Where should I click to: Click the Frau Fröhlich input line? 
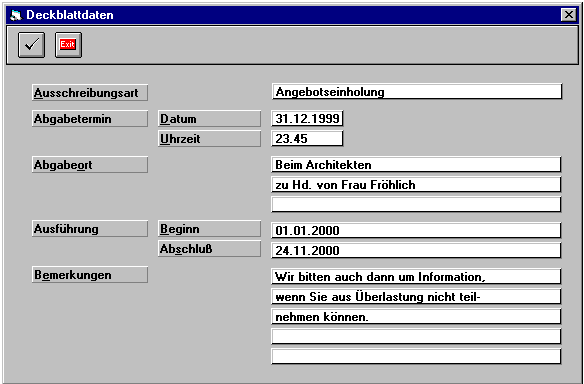[416, 185]
